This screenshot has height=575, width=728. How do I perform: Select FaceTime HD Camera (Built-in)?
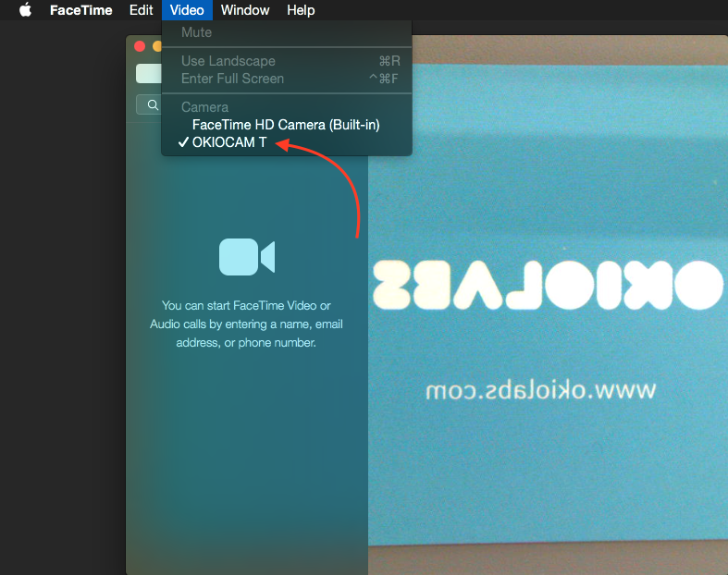coord(286,125)
